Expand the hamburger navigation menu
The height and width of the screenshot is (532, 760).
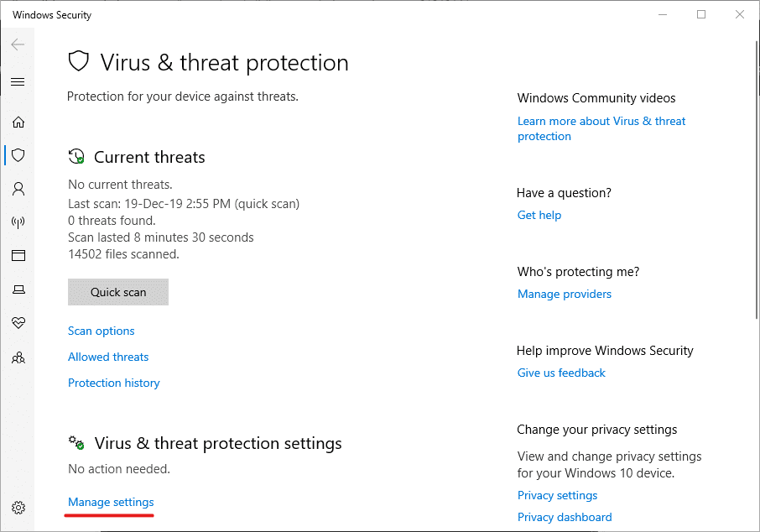[18, 81]
